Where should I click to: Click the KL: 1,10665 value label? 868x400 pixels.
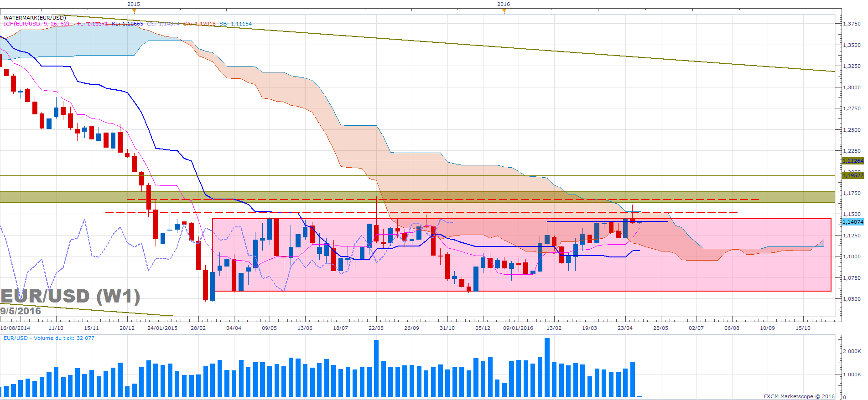tap(127, 24)
